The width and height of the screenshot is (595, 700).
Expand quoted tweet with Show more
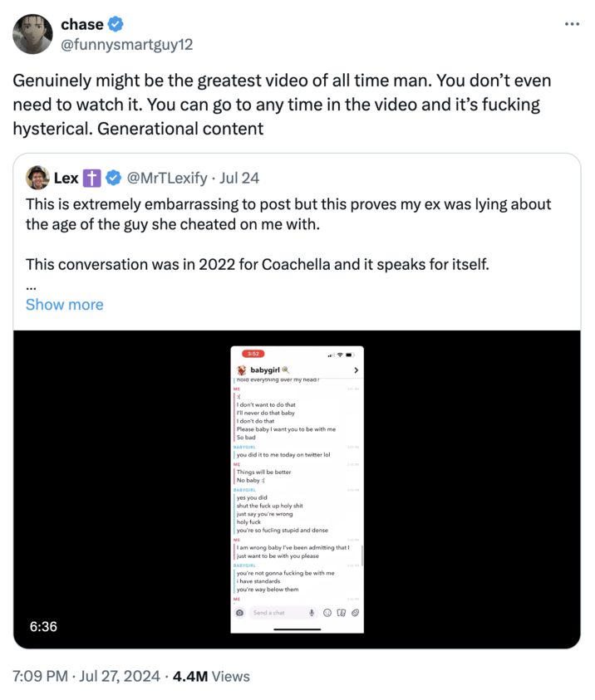(x=64, y=304)
